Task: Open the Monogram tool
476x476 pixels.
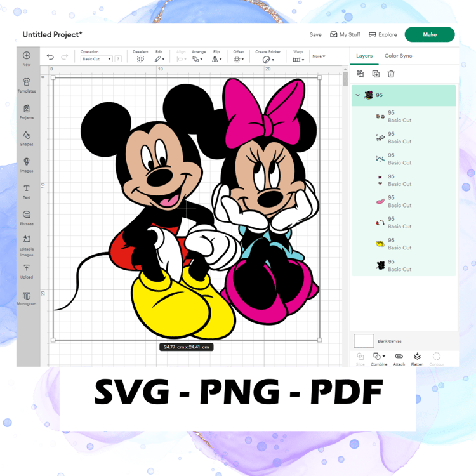Action: pyautogui.click(x=27, y=298)
